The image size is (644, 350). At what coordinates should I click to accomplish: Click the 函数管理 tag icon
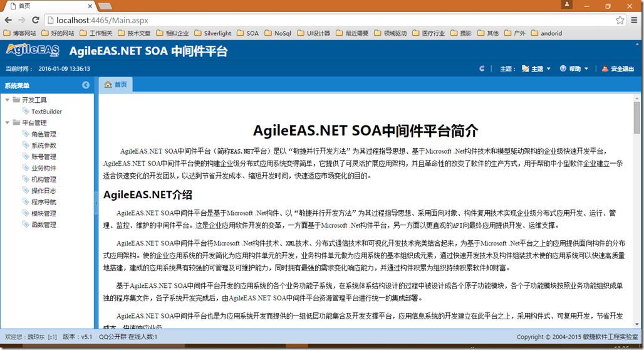[x=26, y=224]
